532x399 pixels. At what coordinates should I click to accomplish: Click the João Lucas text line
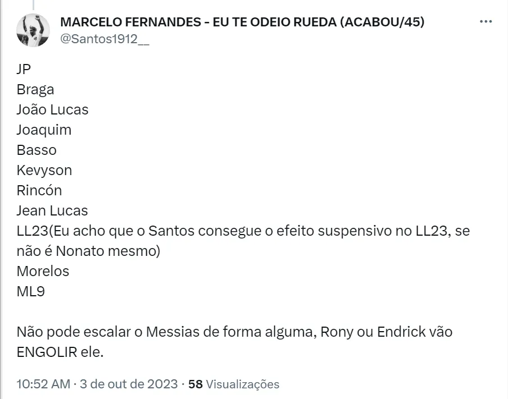pyautogui.click(x=52, y=109)
